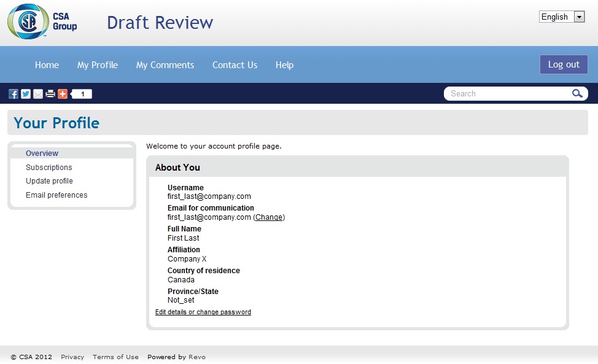The image size is (598, 364).
Task: Open My Profile navigation item
Action: 98,65
